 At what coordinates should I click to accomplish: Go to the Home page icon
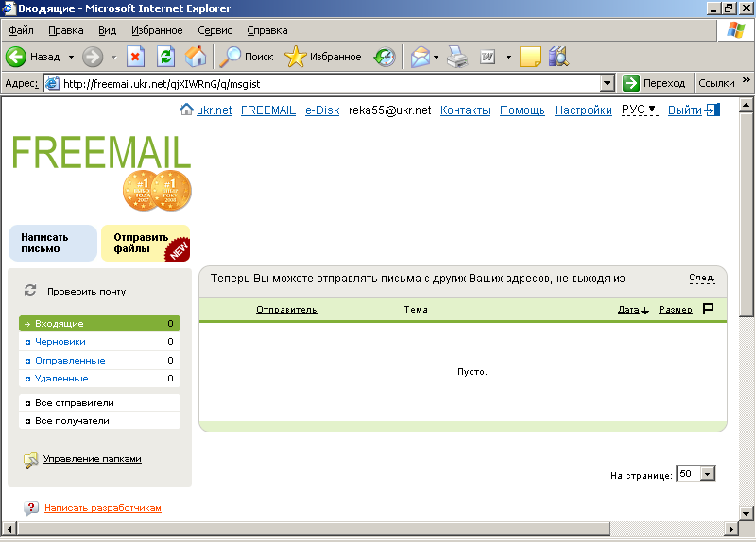pos(196,57)
